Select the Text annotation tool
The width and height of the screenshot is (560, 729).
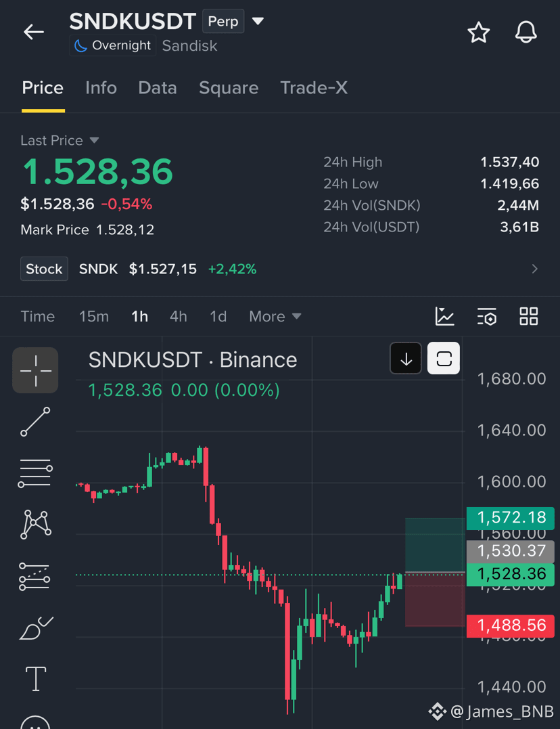[36, 679]
